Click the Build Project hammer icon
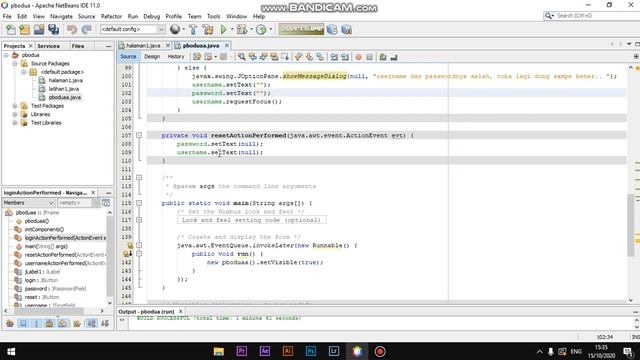Viewport: 640px width, 360px height. coord(193,29)
